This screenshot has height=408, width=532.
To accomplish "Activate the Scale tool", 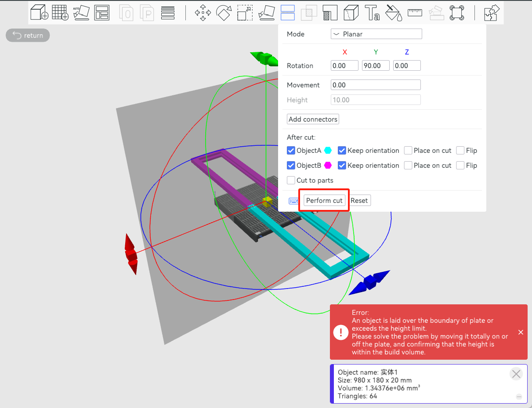I will [x=245, y=13].
